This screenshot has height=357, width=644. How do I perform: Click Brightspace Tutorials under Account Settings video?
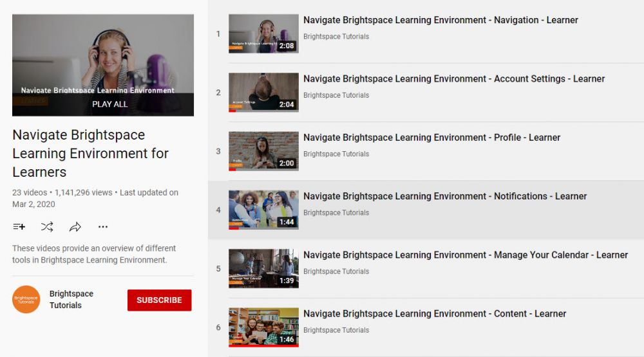[x=336, y=95]
